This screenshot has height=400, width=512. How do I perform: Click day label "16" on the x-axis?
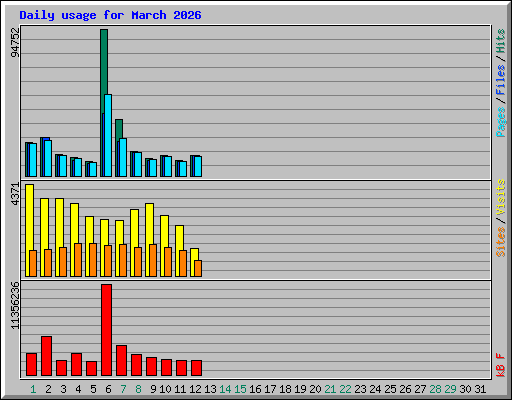coord(255,389)
